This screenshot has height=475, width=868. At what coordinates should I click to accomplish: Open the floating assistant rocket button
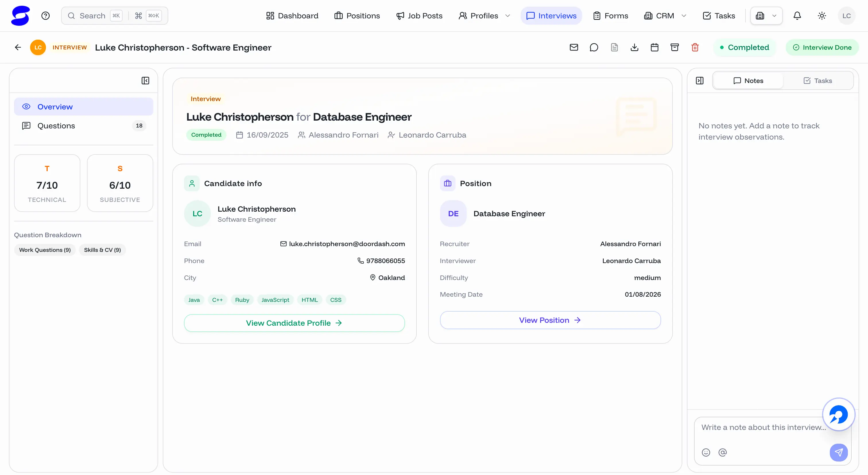click(x=838, y=415)
